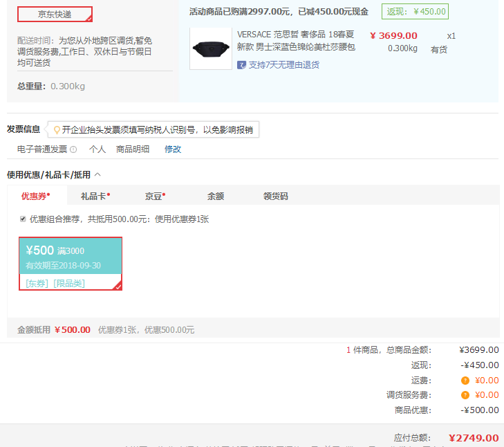Click 电子普通发票 invoice type text

pyautogui.click(x=42, y=149)
